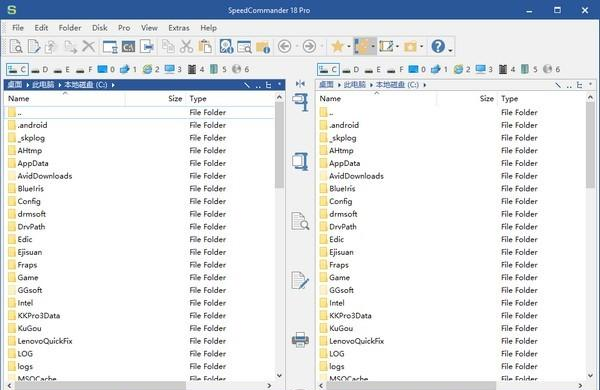600x390 pixels.
Task: Click the panel swap arrows icon between path bars
Action: click(300, 84)
